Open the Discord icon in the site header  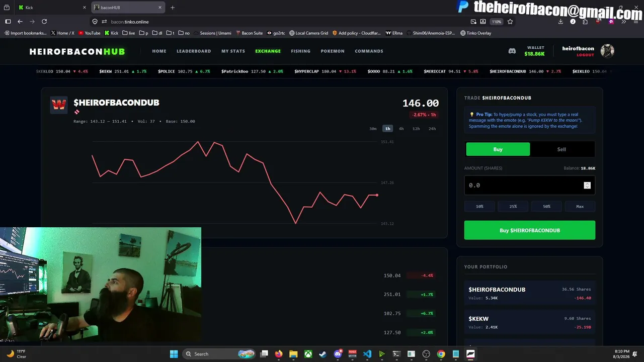pos(512,51)
